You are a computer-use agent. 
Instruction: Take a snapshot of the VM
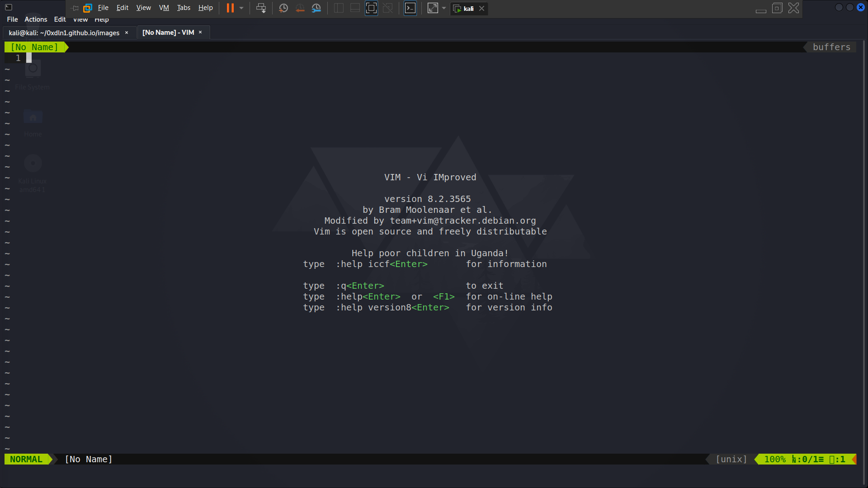[283, 8]
